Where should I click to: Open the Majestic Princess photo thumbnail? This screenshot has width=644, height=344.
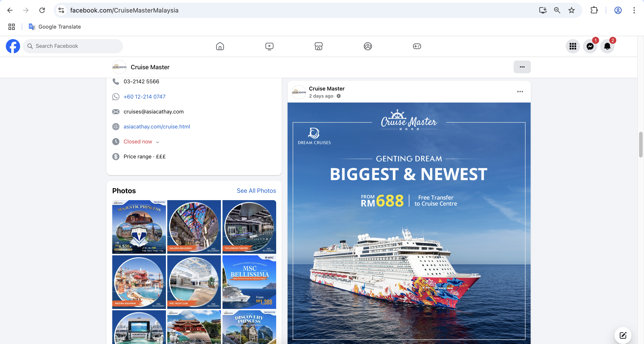[x=139, y=227]
